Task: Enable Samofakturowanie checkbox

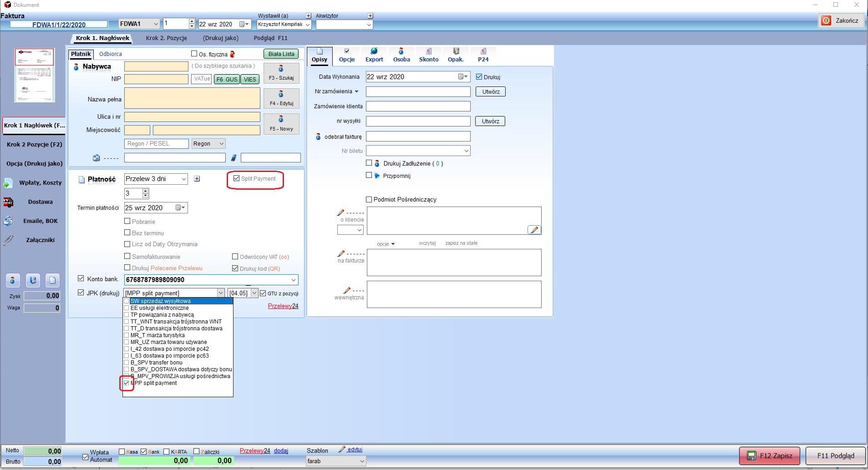Action: click(x=127, y=256)
